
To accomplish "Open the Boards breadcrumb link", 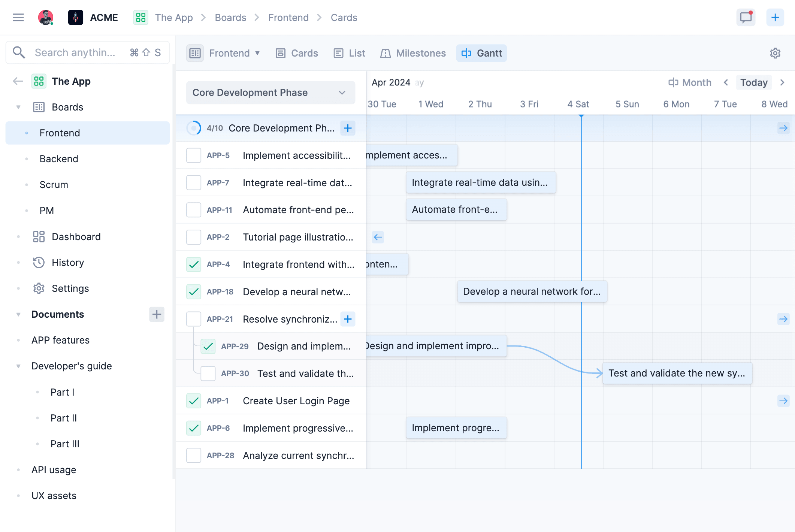I will pos(230,17).
